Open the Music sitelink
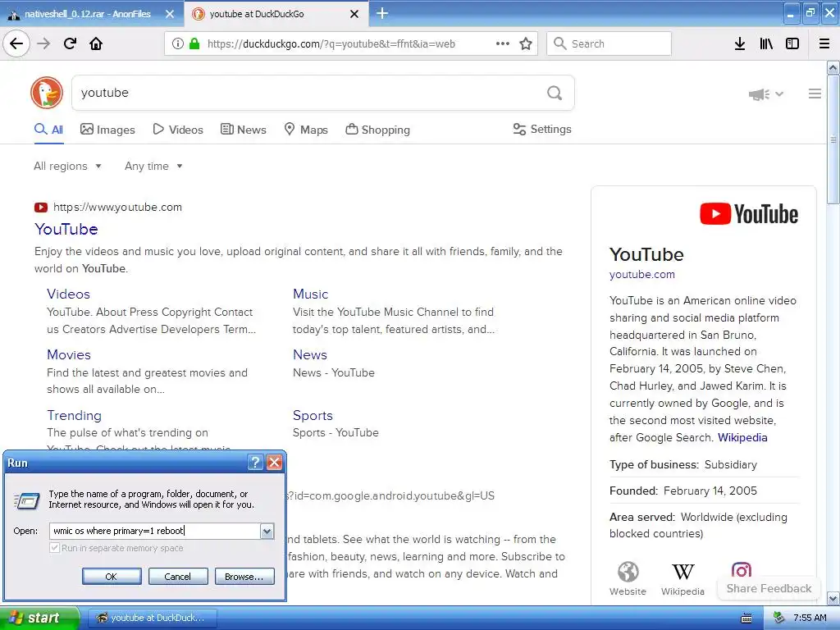 click(x=310, y=294)
